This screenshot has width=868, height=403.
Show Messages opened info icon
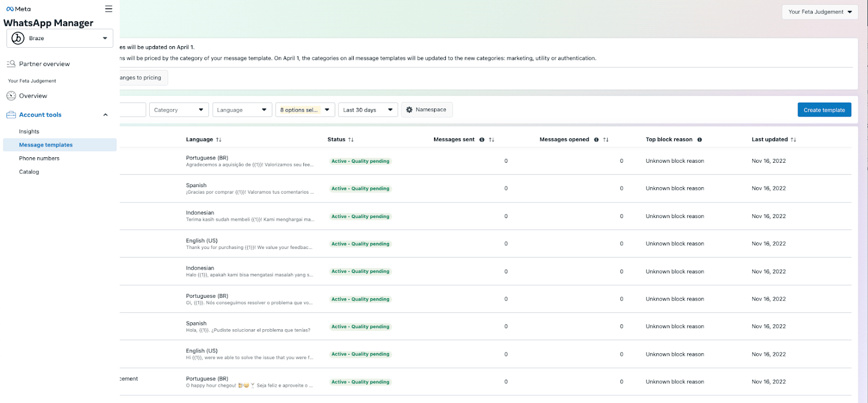click(596, 139)
